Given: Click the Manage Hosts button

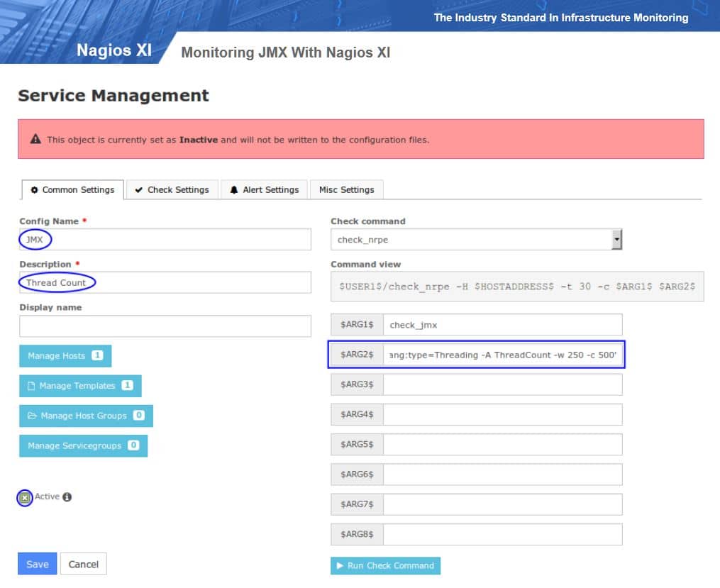Looking at the screenshot, I should pos(65,356).
